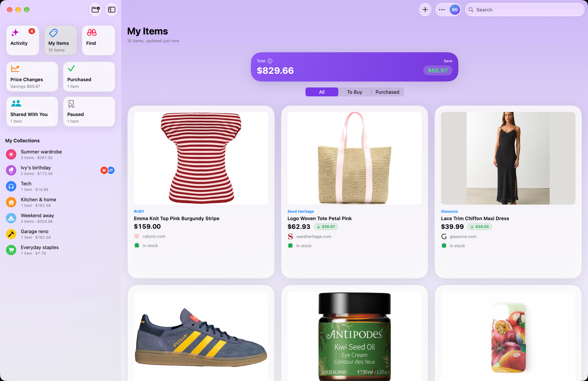Select the All filter tab
588x381 pixels.
click(322, 92)
